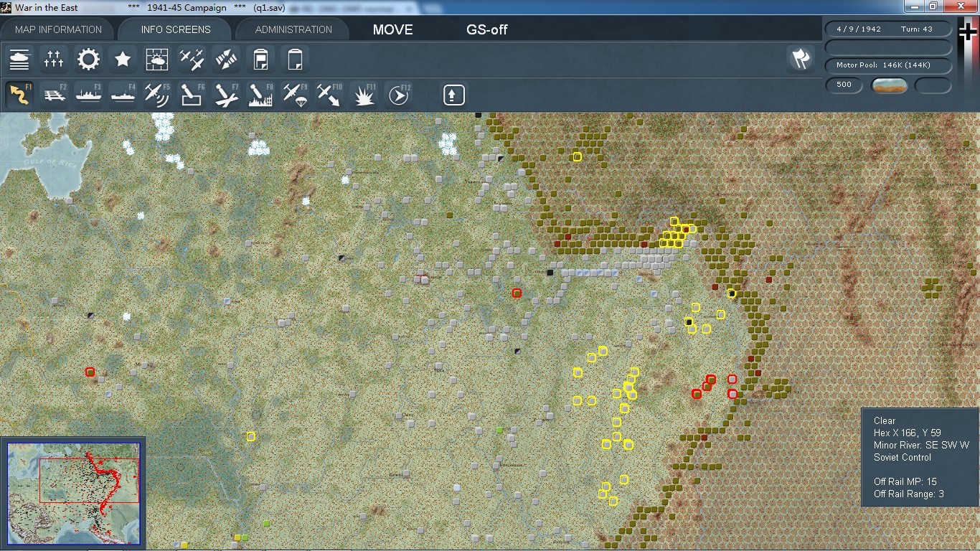Open the blank report page icon

coord(295,60)
